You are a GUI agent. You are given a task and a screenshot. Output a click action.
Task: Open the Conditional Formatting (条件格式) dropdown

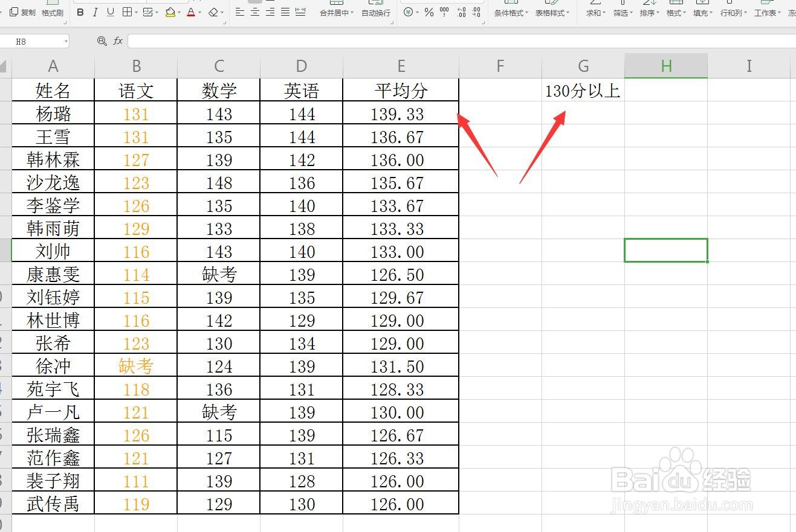[x=510, y=12]
